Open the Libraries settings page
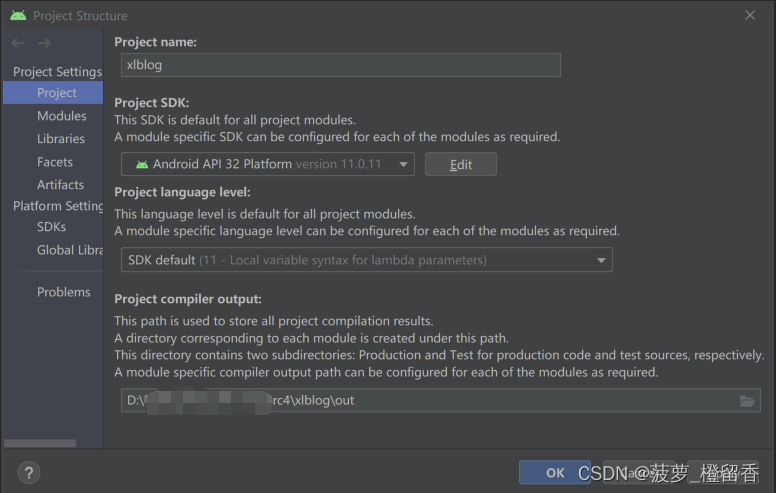 pyautogui.click(x=61, y=139)
